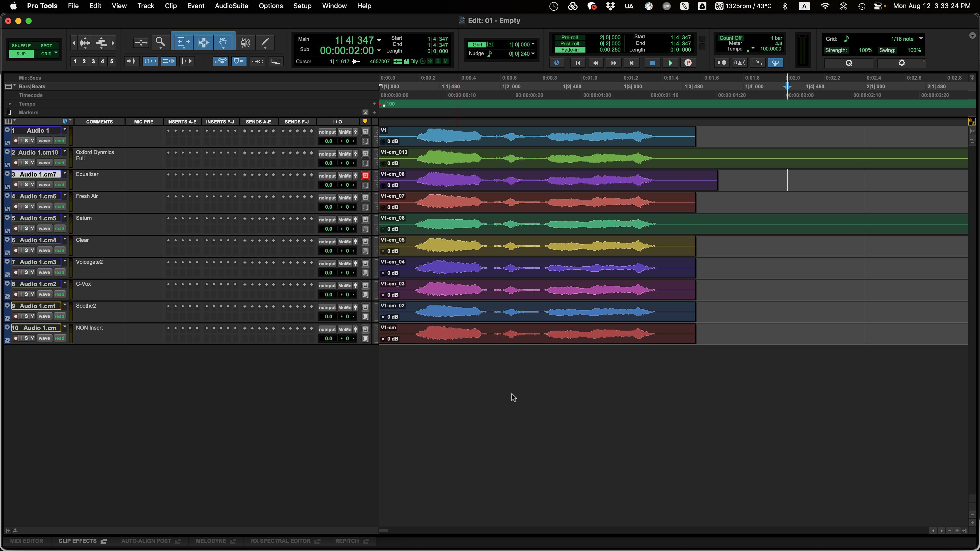This screenshot has height=551, width=980.
Task: Open 1/16 note grid dropdown
Action: pyautogui.click(x=921, y=39)
